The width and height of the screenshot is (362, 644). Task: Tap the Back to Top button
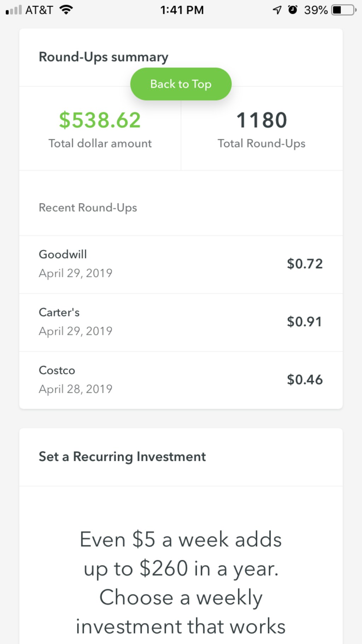(181, 84)
